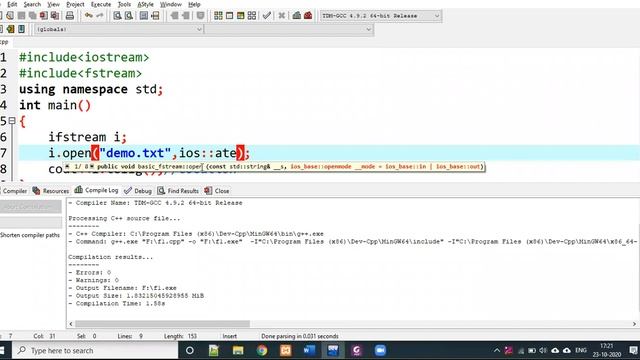Open Microsoft Word from the taskbar

click(x=309, y=351)
